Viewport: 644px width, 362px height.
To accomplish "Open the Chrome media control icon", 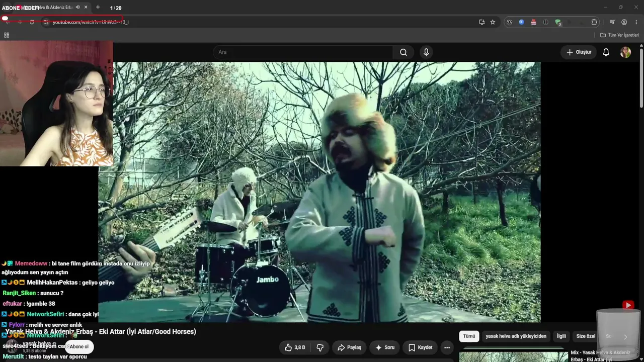I will tap(612, 22).
